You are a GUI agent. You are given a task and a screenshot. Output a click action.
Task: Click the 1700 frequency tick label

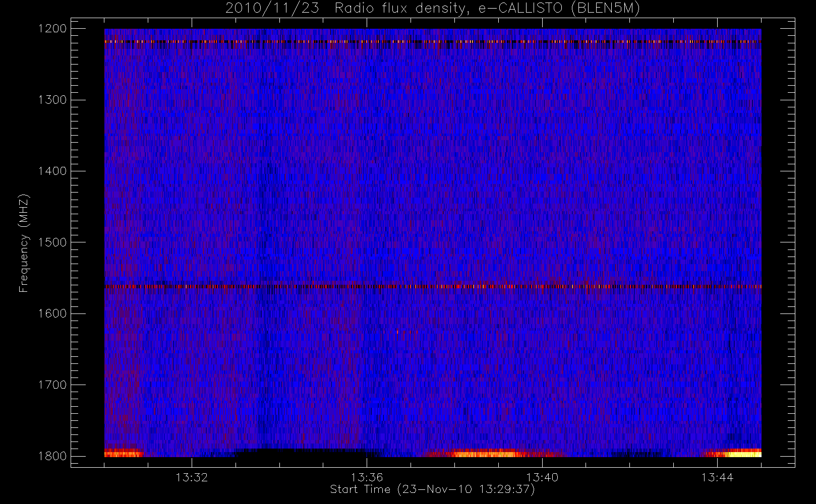click(x=52, y=385)
